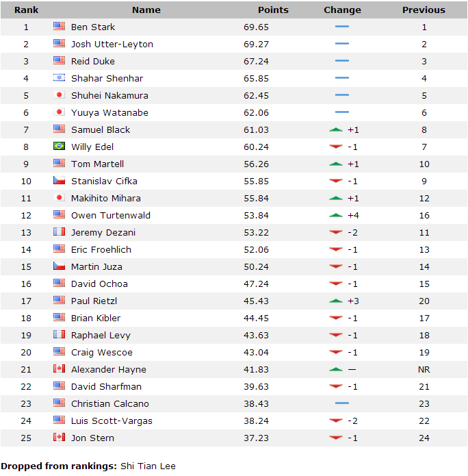Click the green up arrow in Owen Turtenwald's row
This screenshot has height=476, width=468.
coord(336,215)
